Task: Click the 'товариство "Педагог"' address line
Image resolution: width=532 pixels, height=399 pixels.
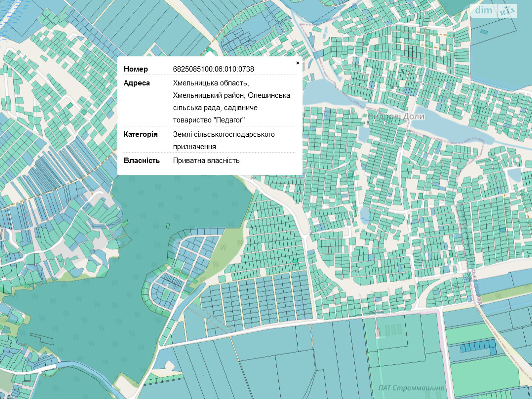Action: (209, 120)
